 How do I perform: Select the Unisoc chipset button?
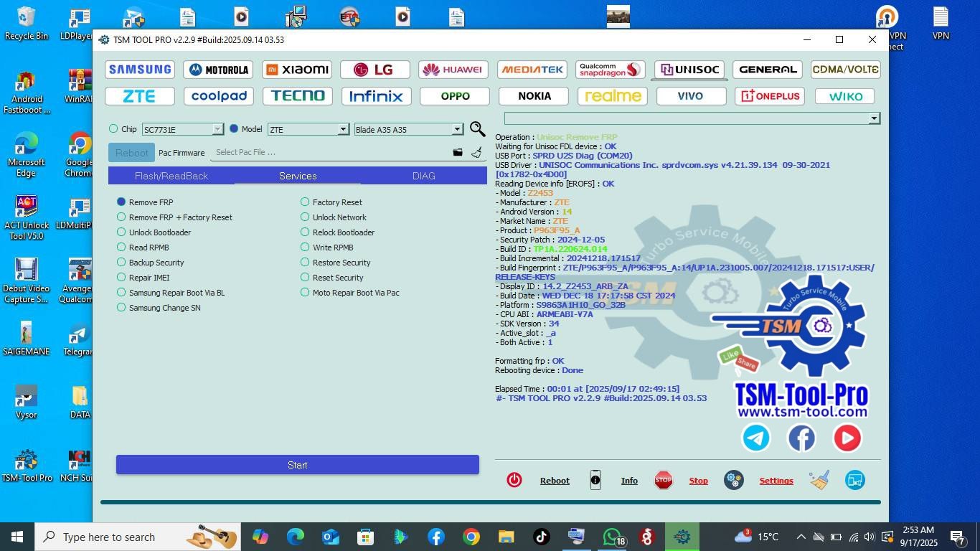[689, 70]
